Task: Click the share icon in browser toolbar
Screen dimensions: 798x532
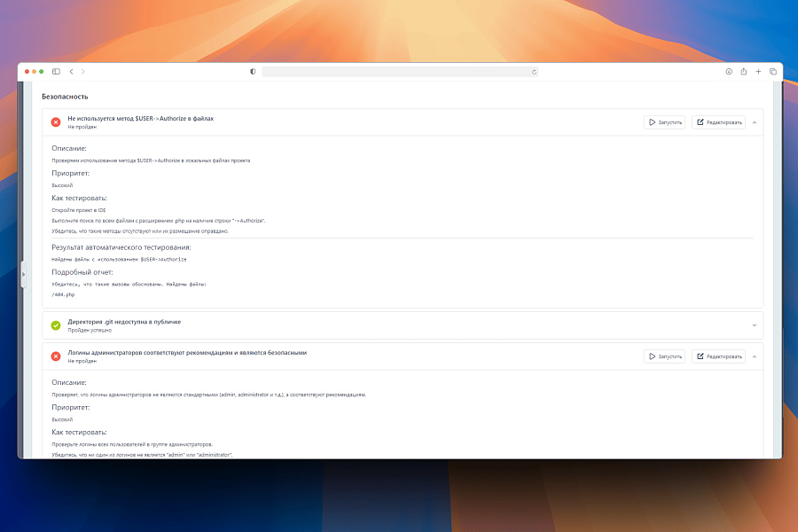Action: pyautogui.click(x=744, y=72)
